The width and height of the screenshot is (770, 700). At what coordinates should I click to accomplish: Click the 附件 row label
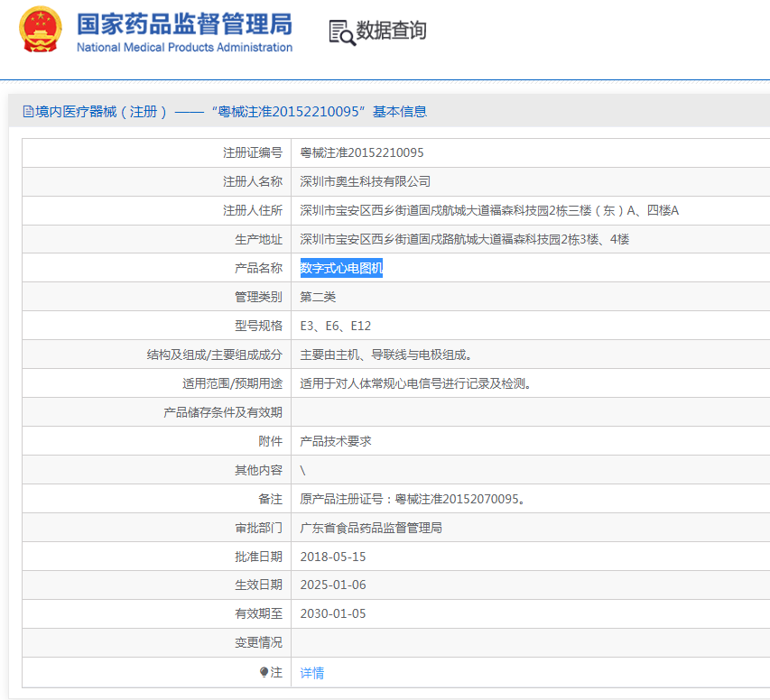coord(270,441)
